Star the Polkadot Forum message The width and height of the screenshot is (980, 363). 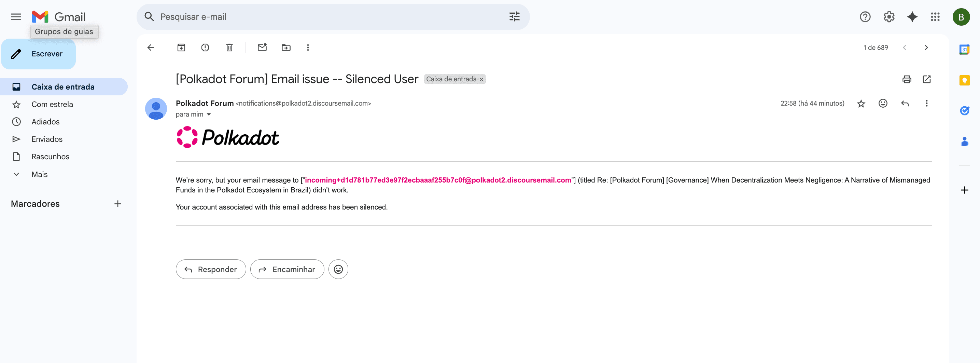(861, 104)
